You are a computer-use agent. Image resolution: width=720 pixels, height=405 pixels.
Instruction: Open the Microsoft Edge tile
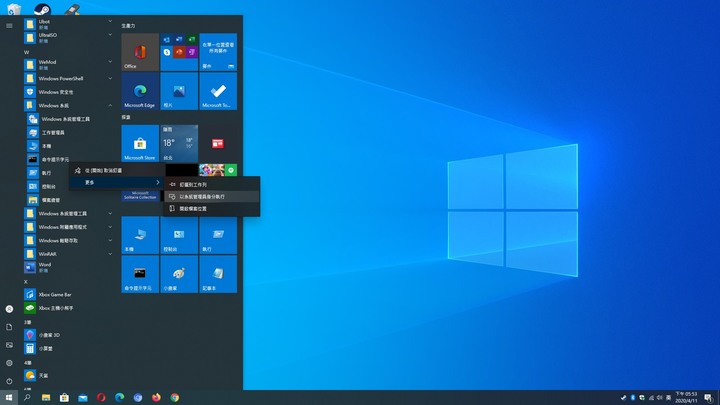click(140, 91)
